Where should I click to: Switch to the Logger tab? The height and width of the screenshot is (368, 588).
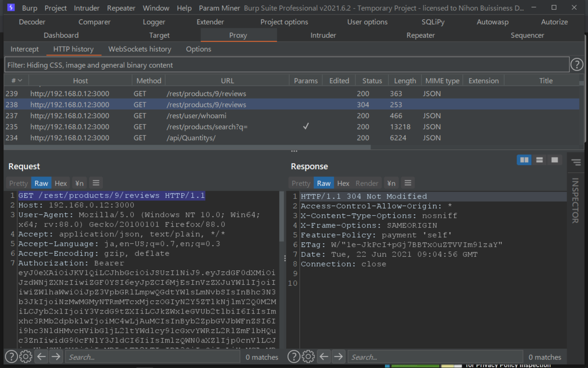[154, 22]
